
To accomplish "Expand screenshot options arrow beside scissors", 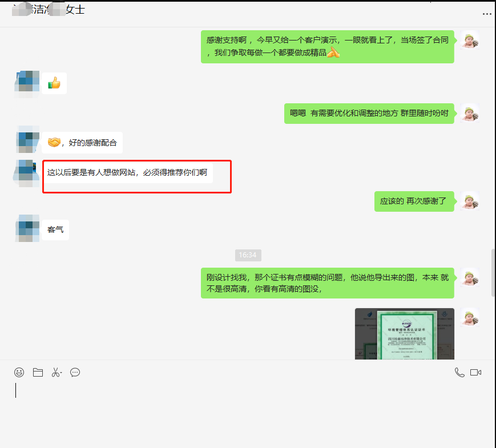I will pos(61,373).
